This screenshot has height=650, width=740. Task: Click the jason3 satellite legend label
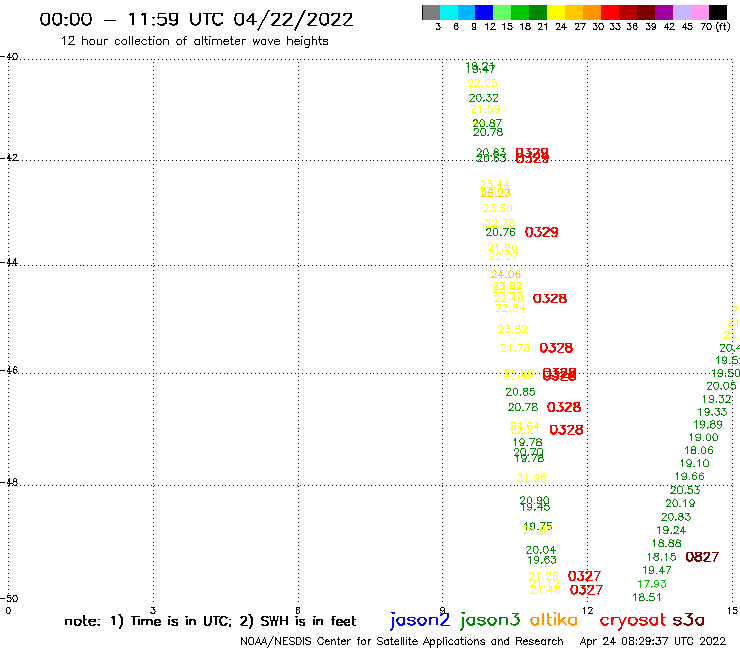tap(490, 621)
